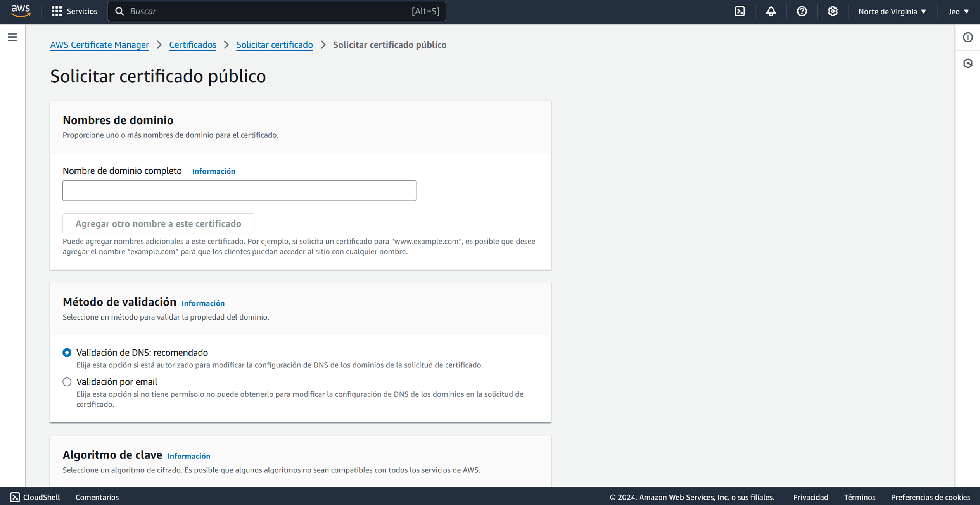The height and width of the screenshot is (505, 980).
Task: Open the info panel icon on right
Action: (968, 37)
